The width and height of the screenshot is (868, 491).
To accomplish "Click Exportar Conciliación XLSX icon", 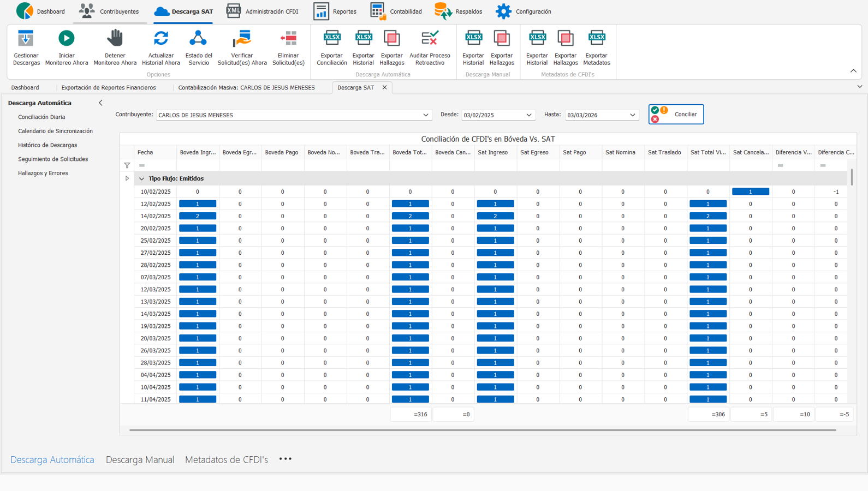I will pos(331,39).
